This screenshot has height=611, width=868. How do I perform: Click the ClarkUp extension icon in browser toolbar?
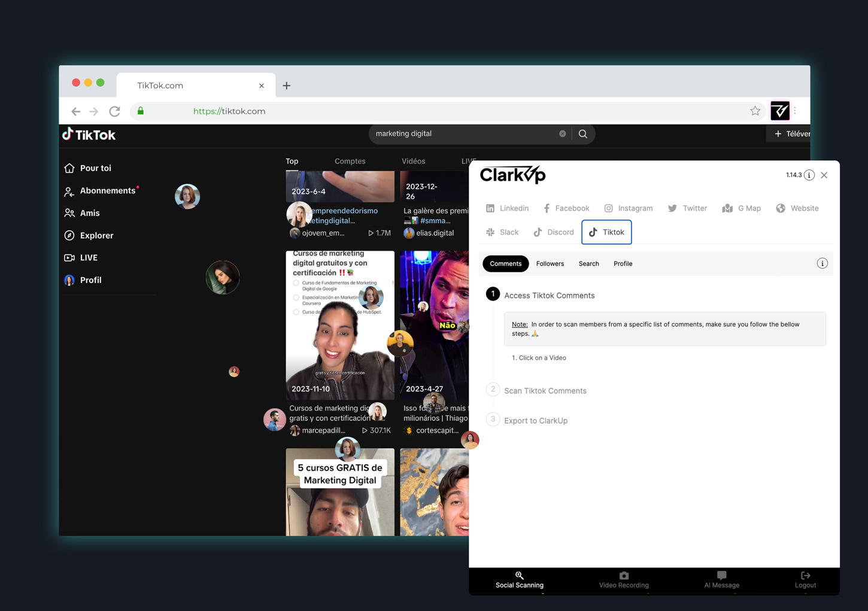coord(780,111)
